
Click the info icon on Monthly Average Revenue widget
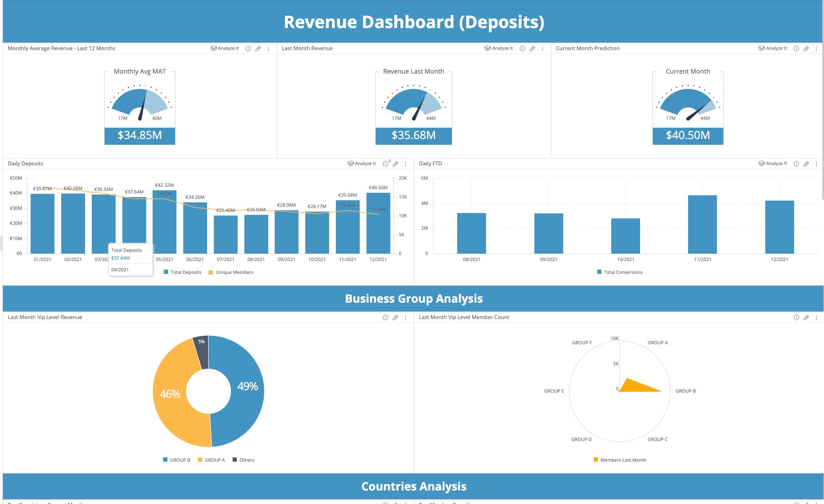248,48
